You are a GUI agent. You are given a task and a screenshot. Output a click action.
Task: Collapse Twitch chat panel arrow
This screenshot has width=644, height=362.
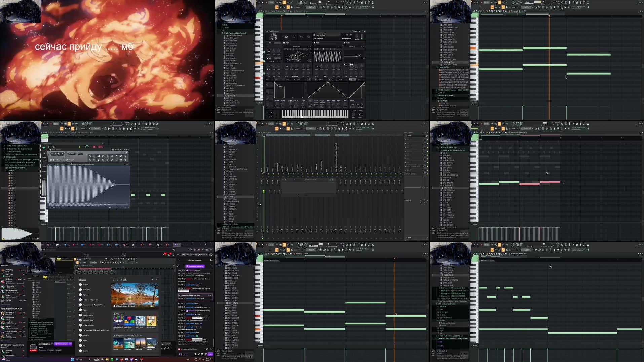pyautogui.click(x=178, y=260)
